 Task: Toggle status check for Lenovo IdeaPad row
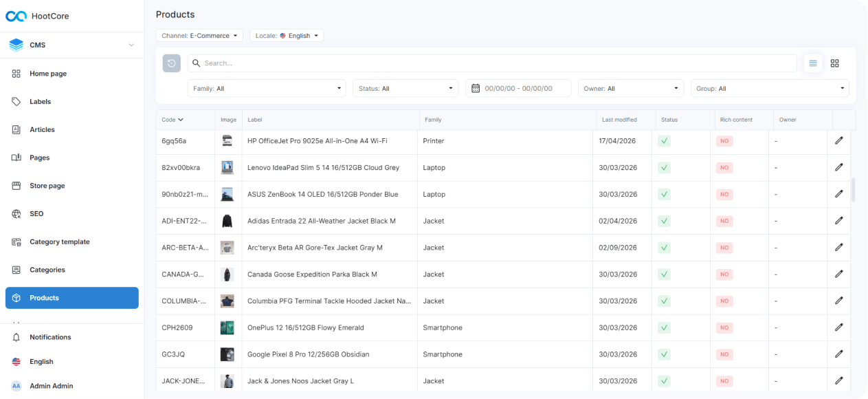tap(664, 168)
